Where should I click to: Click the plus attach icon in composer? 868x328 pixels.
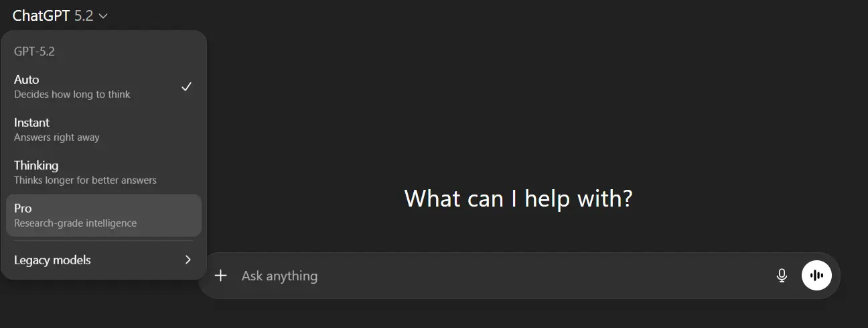click(220, 276)
